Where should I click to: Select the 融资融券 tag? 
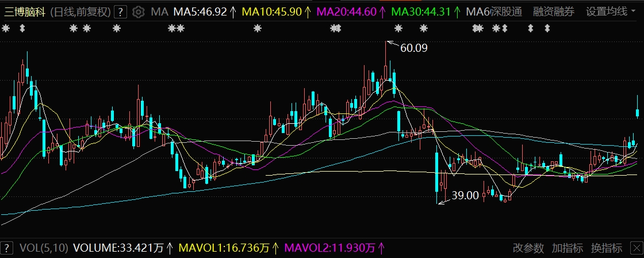pos(554,12)
